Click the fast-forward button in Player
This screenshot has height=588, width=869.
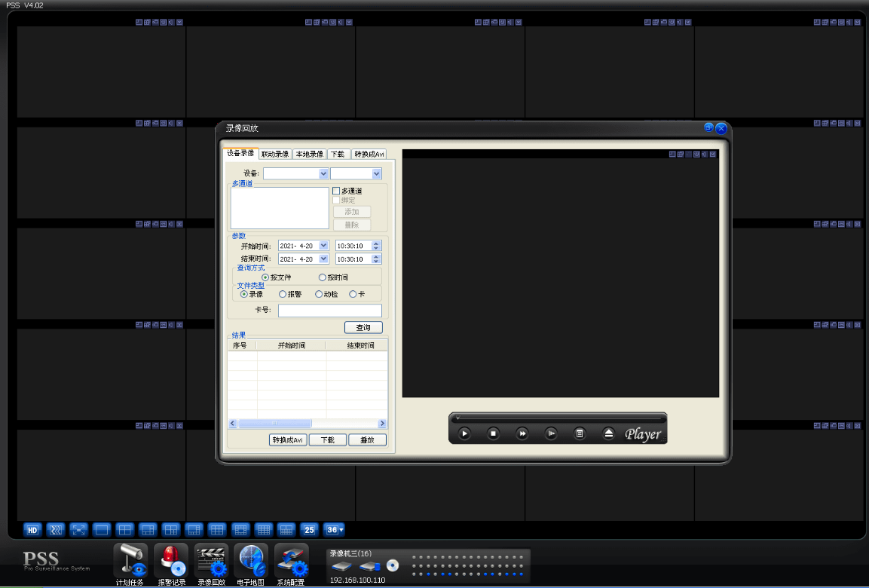[522, 433]
